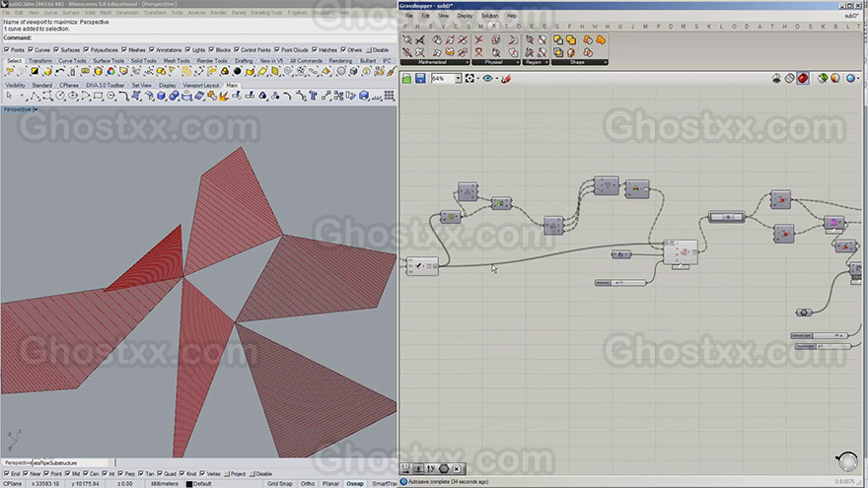This screenshot has width=868, height=488.
Task: Click first Physical panel intersection icon
Action: [x=478, y=39]
